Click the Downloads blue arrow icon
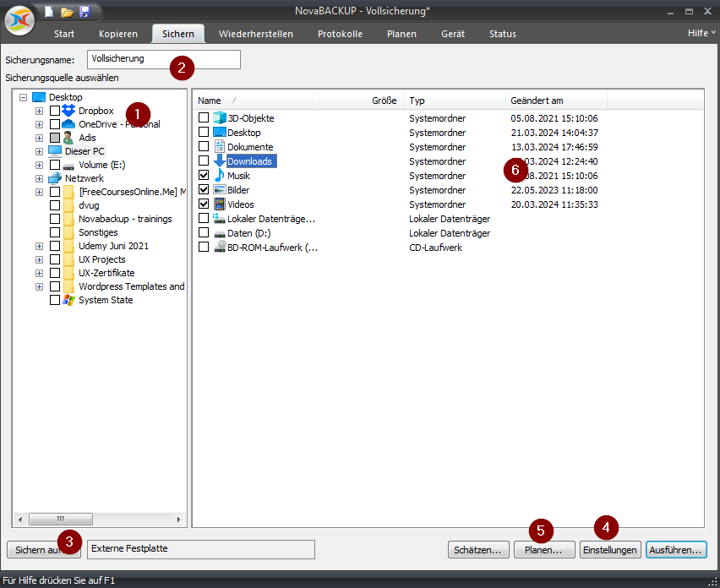720x588 pixels. point(220,161)
